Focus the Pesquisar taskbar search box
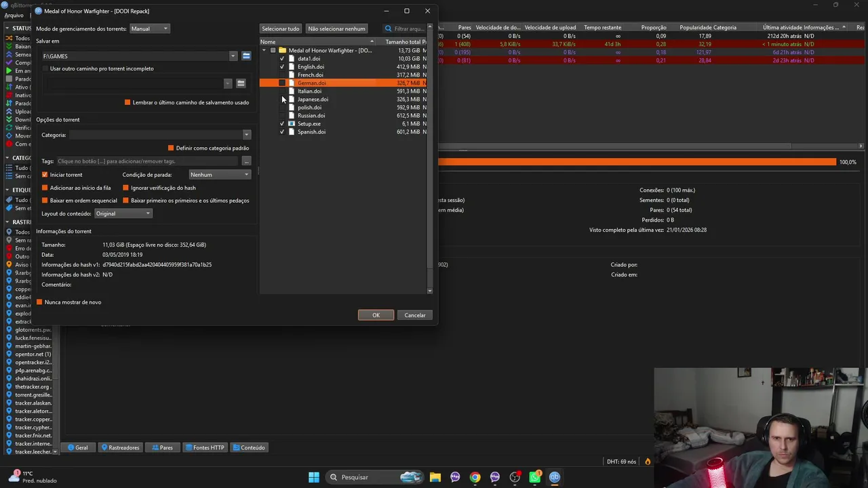 [373, 477]
